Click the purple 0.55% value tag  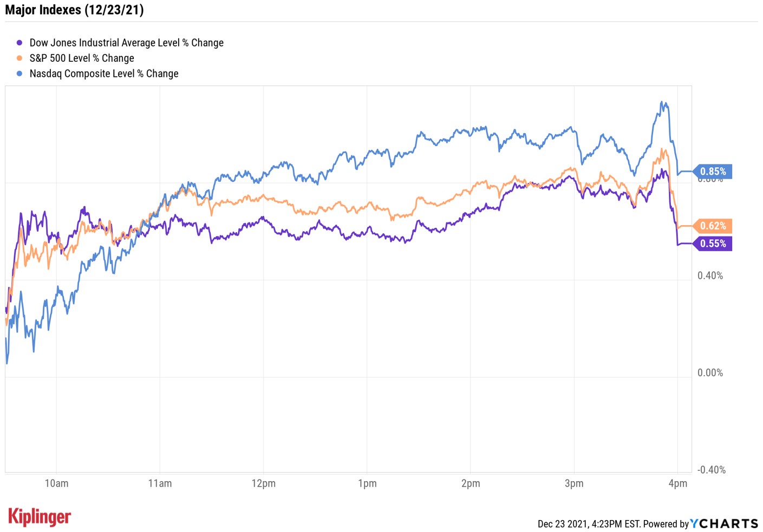click(x=713, y=244)
